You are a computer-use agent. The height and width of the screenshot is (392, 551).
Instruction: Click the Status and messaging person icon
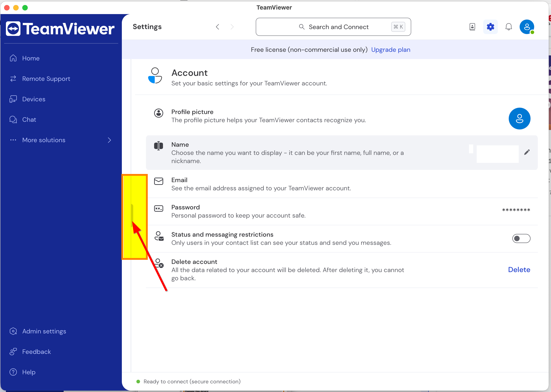click(x=159, y=236)
